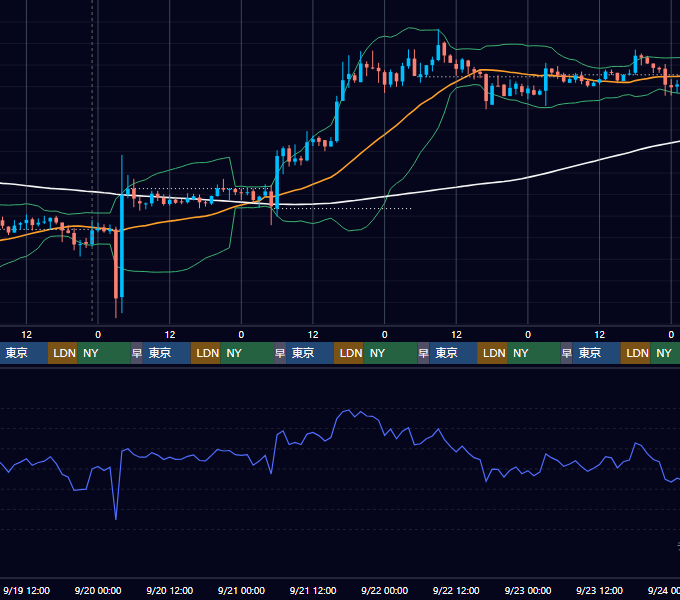Click the tall red candle after 9/20 00:00
Viewport: 680px width, 600px height.
coord(116,264)
